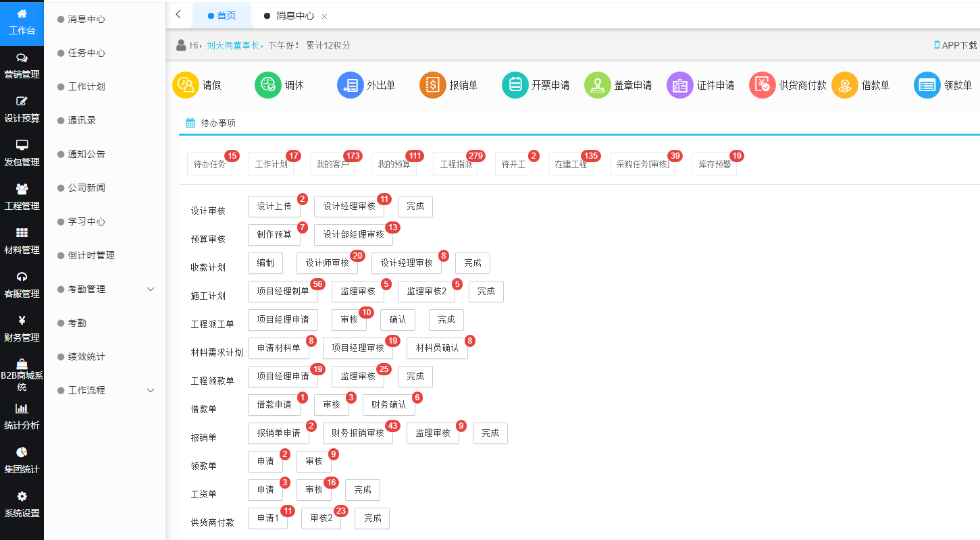The width and height of the screenshot is (980, 540).
Task: Select 工程管理 in the left sidebar
Action: coord(22,195)
